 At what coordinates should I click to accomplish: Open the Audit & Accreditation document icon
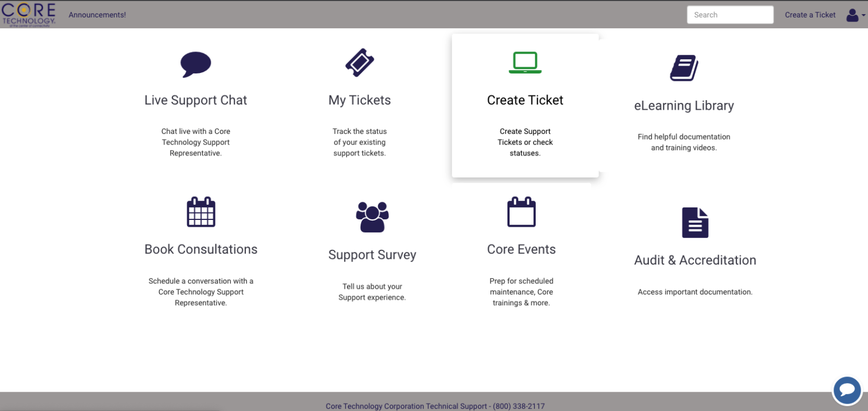[x=695, y=222]
